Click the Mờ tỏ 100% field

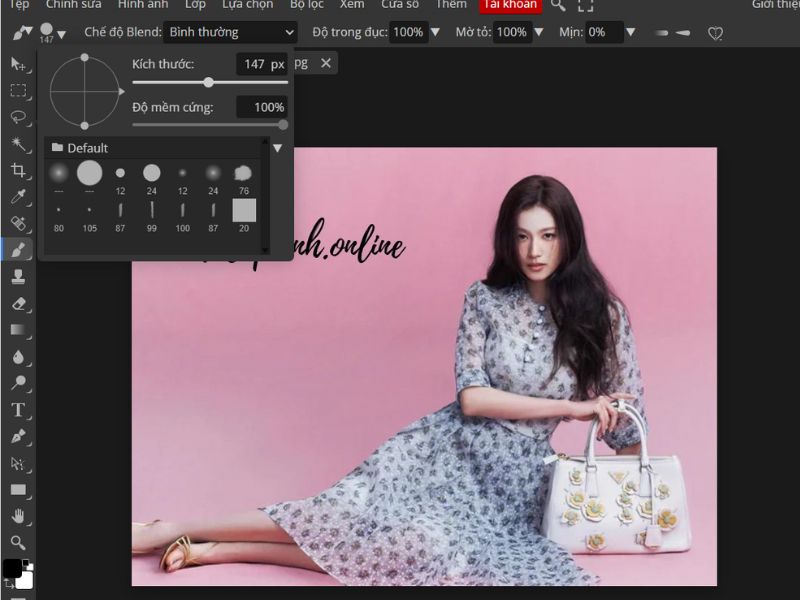click(512, 32)
